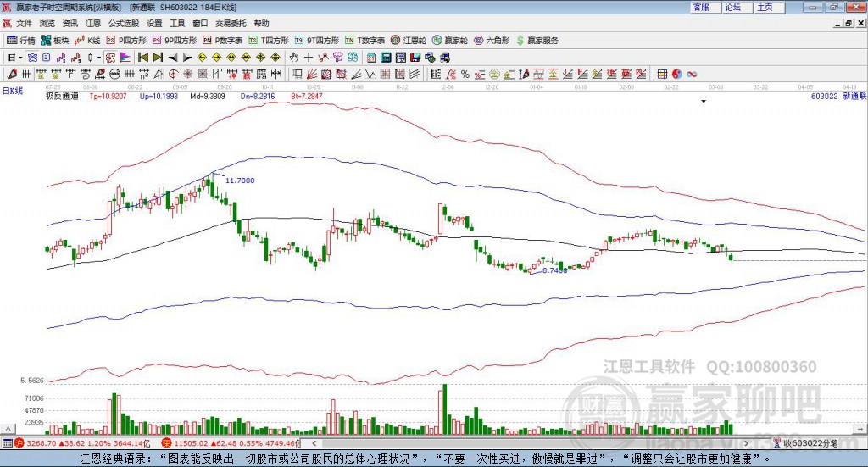Screen dimensions: 868x467
Task: Open the 浏览 menu
Action: point(47,23)
